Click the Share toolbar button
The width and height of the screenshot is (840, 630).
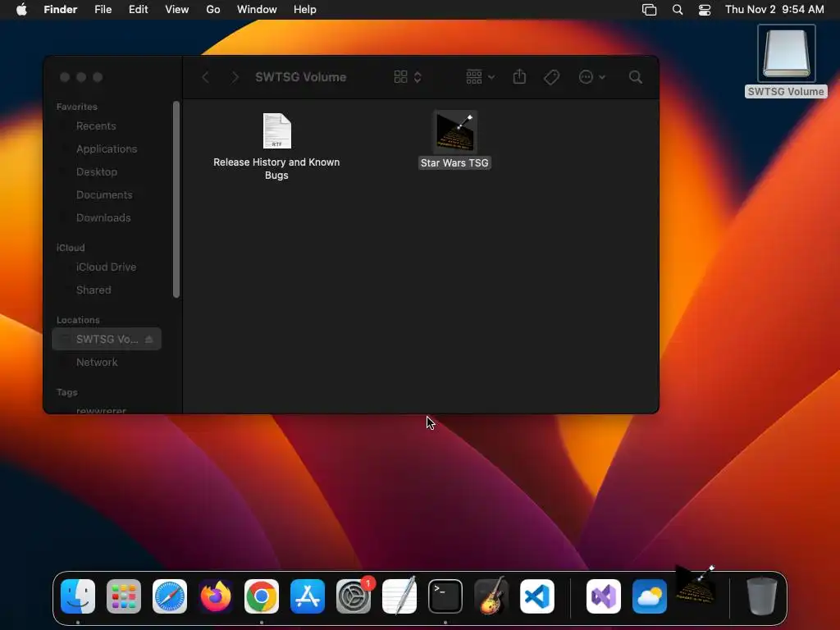(x=519, y=77)
